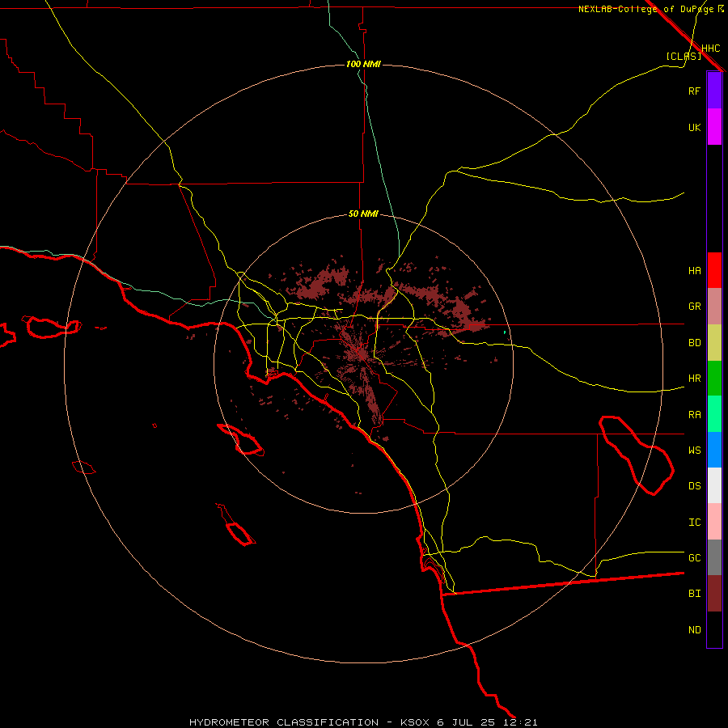Click the GC gray legend swatch

[x=714, y=557]
